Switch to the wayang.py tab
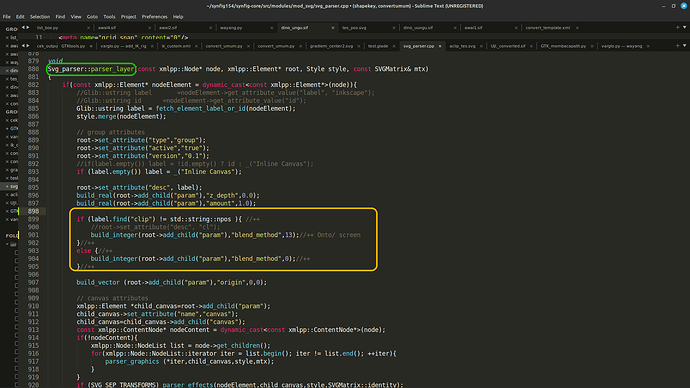This screenshot has width=690, height=388. click(x=231, y=28)
